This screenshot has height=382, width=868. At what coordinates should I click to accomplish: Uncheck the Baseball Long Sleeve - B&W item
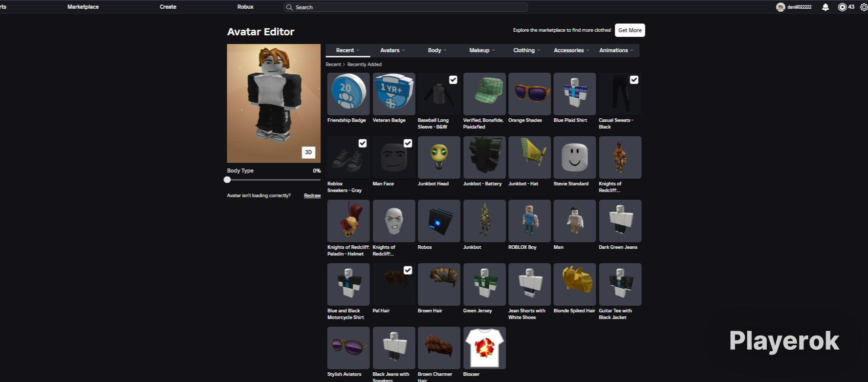[453, 80]
